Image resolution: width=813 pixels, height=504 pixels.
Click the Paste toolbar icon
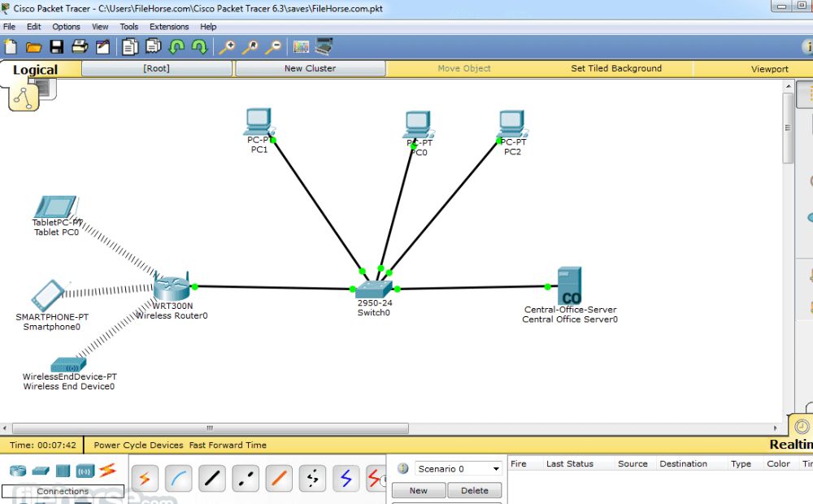click(x=154, y=46)
